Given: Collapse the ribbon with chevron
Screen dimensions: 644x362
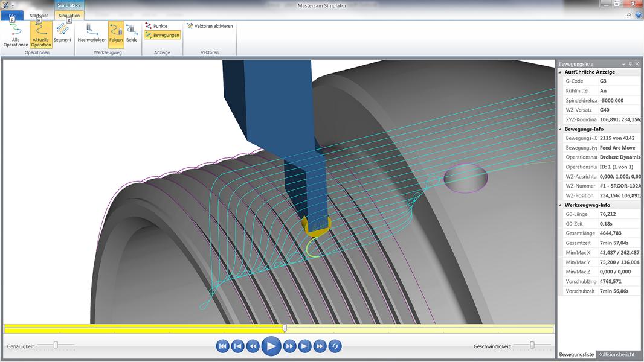Looking at the screenshot, I should (629, 15).
